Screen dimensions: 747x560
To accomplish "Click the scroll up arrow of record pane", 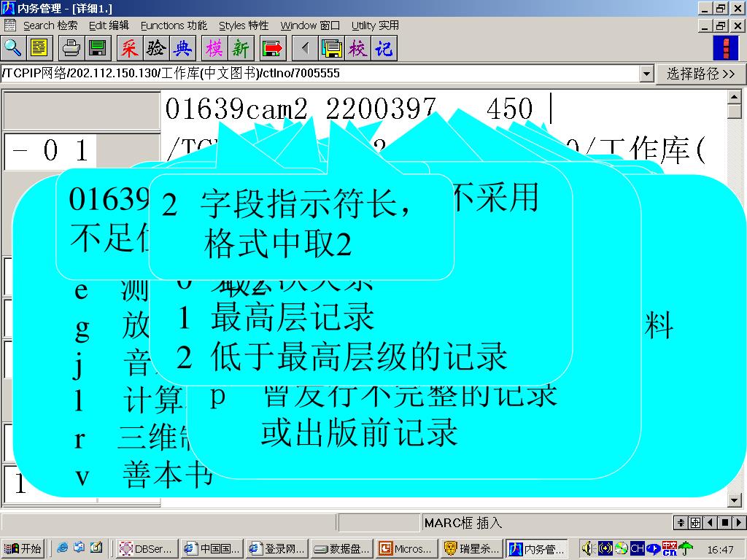I will [x=734, y=97].
